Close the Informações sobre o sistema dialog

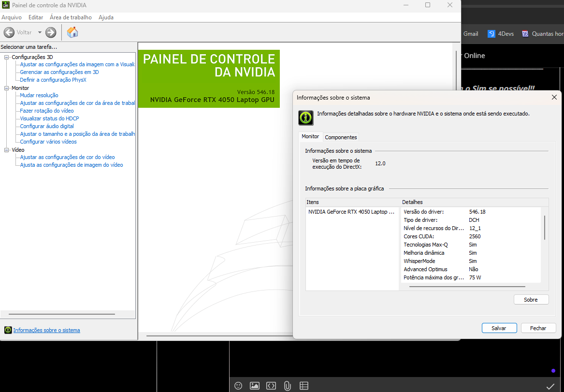click(x=554, y=98)
